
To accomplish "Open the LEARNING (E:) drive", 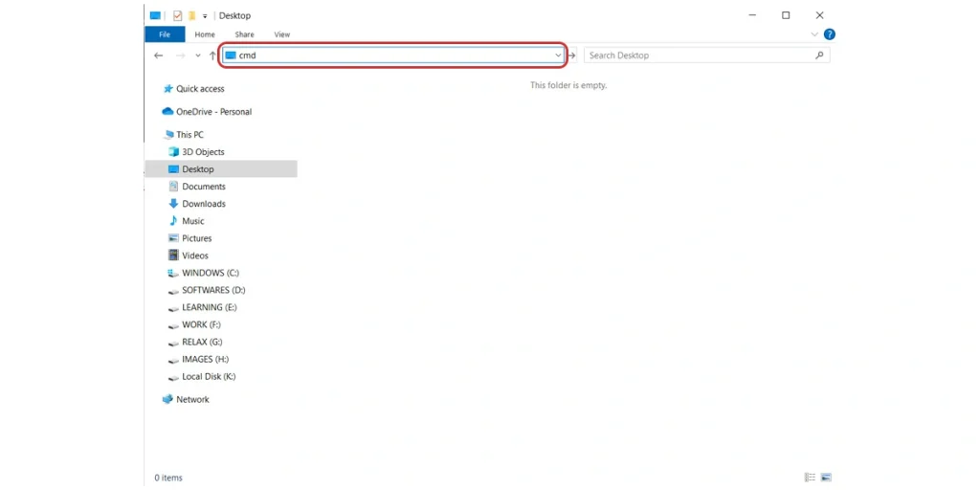I will pos(203,307).
